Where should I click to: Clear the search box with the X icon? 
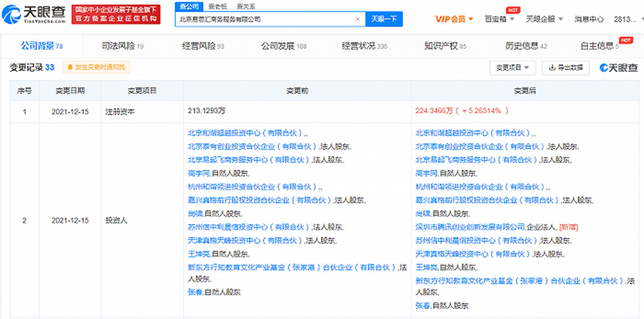coord(358,19)
